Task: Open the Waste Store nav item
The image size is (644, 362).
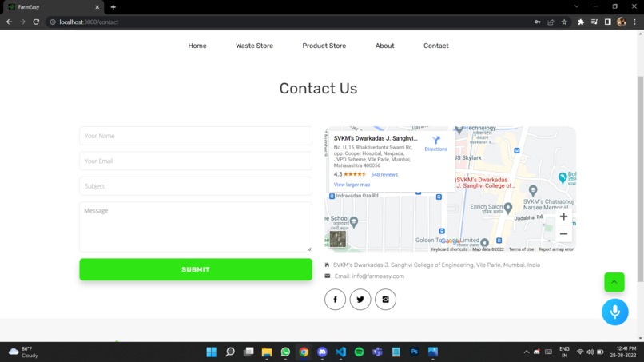Action: (254, 46)
